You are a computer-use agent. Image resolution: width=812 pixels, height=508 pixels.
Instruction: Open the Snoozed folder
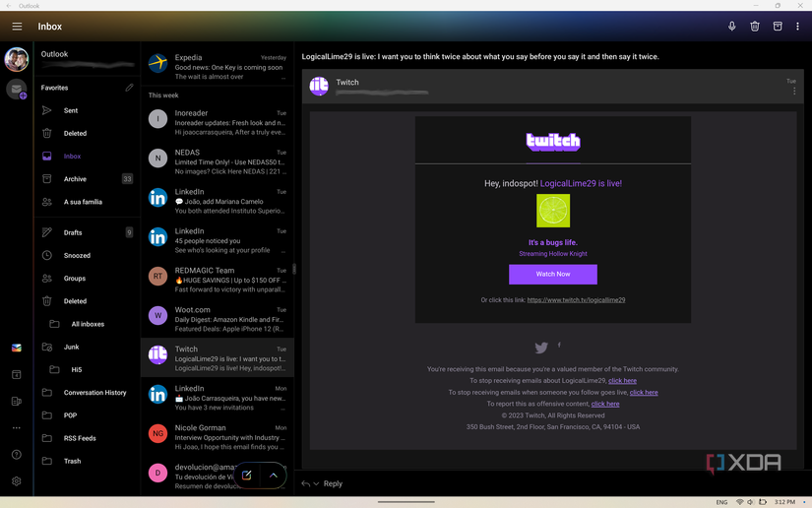point(88,255)
